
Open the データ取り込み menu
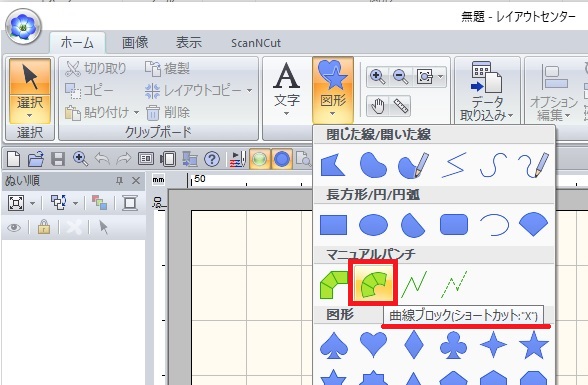[x=487, y=91]
